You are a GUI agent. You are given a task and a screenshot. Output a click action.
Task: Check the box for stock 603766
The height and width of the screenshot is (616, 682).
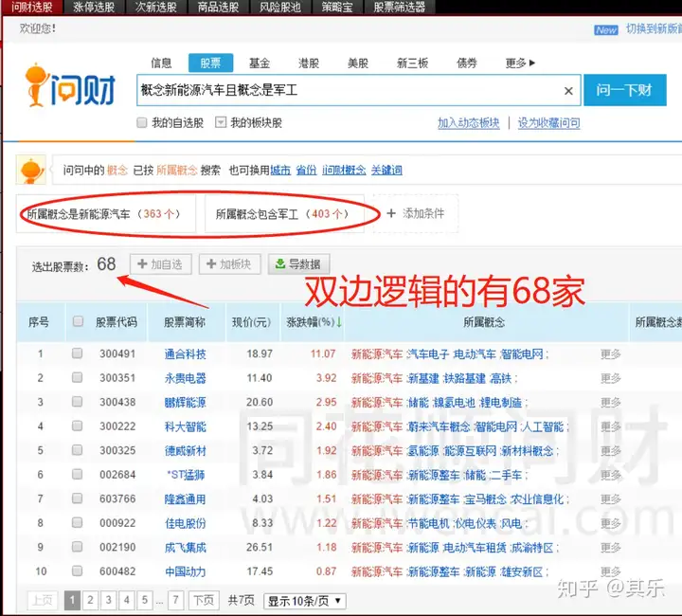tap(77, 498)
